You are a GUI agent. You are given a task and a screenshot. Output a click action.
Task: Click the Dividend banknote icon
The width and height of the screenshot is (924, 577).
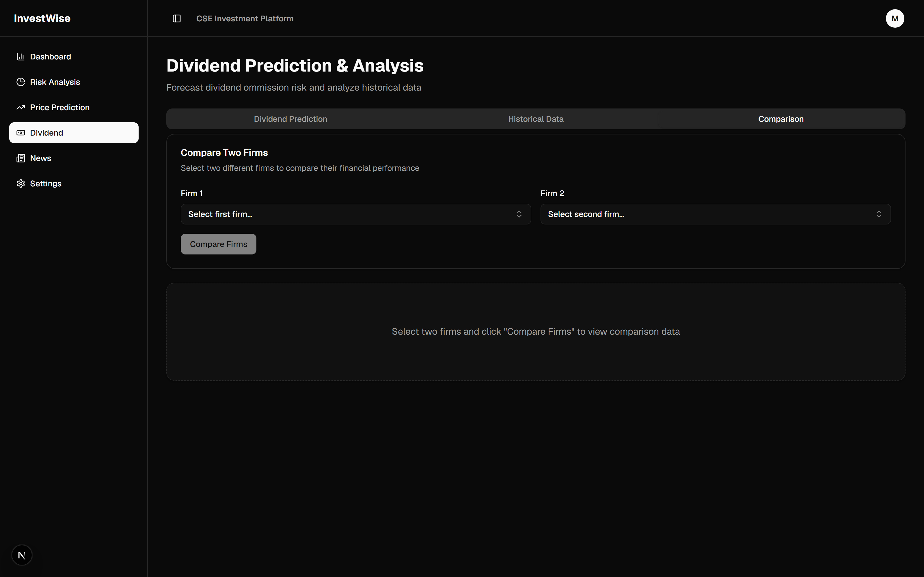click(x=21, y=133)
